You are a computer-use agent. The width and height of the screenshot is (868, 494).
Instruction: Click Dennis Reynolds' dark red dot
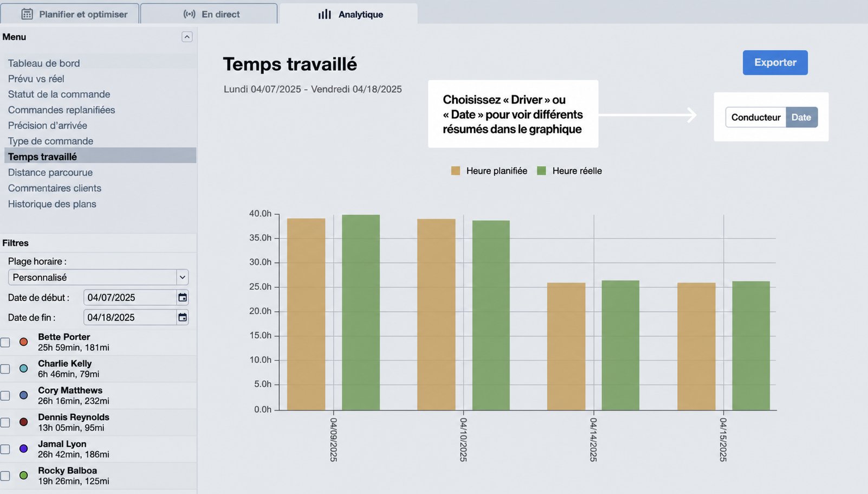click(x=24, y=422)
